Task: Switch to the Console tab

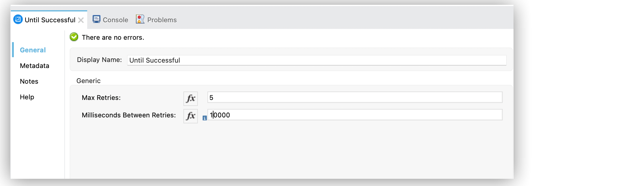Action: coord(115,20)
